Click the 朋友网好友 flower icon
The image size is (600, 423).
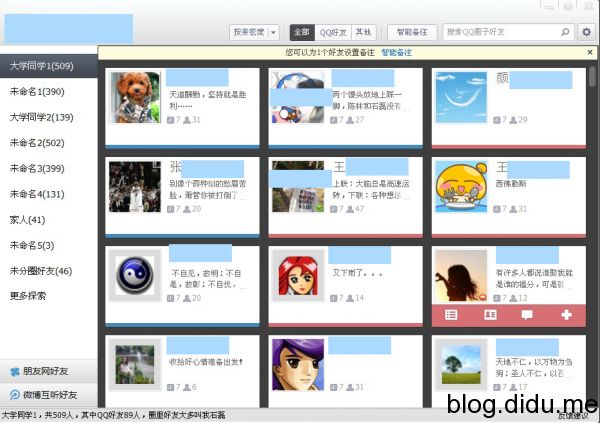coord(15,371)
